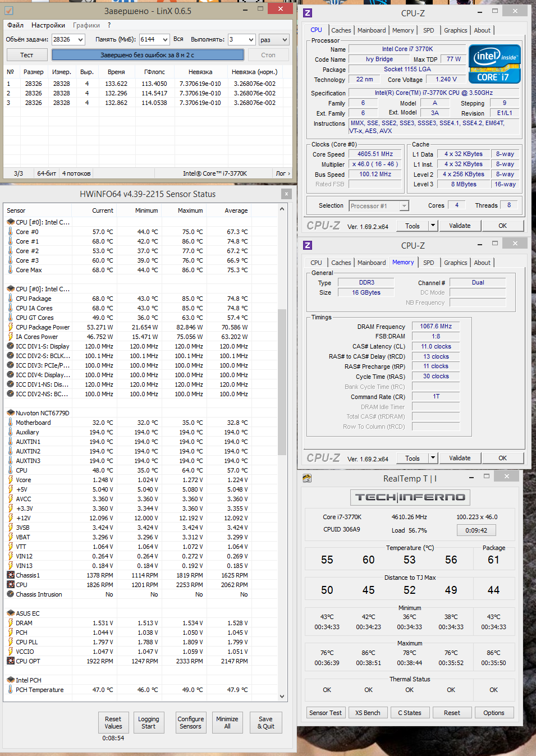This screenshot has width=536, height=756.
Task: Click the ASUS EC sensor group icon
Action: [10, 613]
